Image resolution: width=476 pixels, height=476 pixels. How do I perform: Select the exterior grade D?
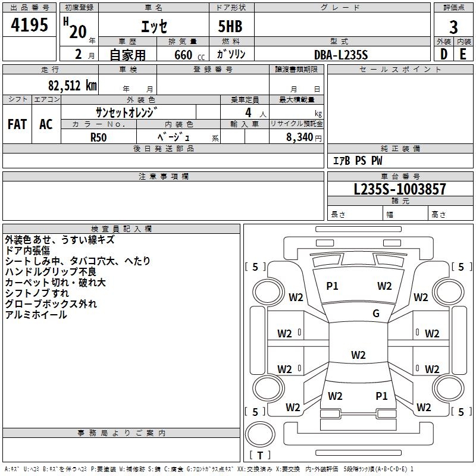click(444, 54)
